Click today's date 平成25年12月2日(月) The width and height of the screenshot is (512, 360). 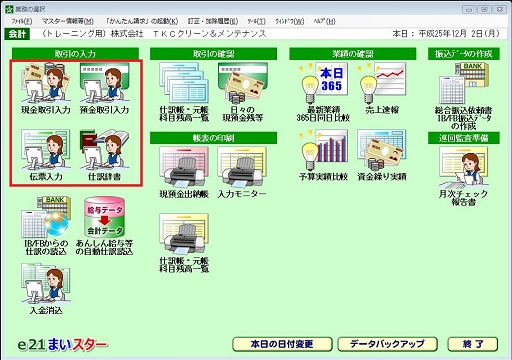[x=459, y=34]
